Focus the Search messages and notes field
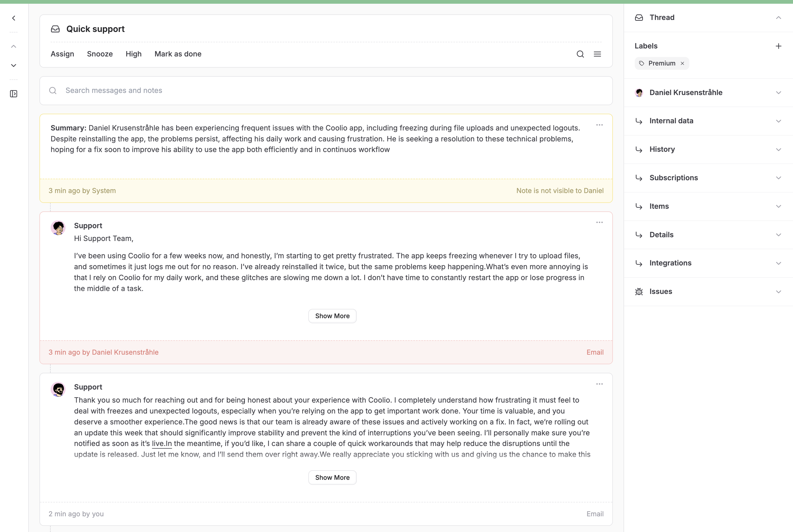793x532 pixels. coord(326,91)
